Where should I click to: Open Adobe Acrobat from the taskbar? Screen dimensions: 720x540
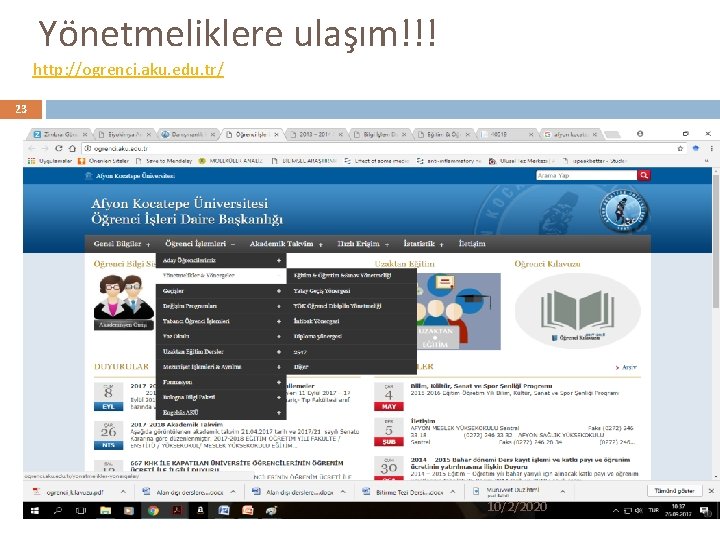click(177, 510)
